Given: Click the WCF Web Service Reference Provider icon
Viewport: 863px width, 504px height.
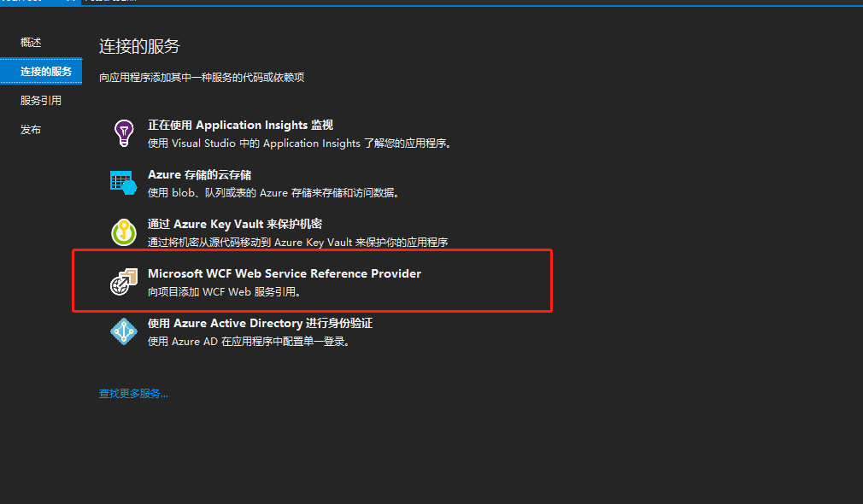Looking at the screenshot, I should coord(124,282).
